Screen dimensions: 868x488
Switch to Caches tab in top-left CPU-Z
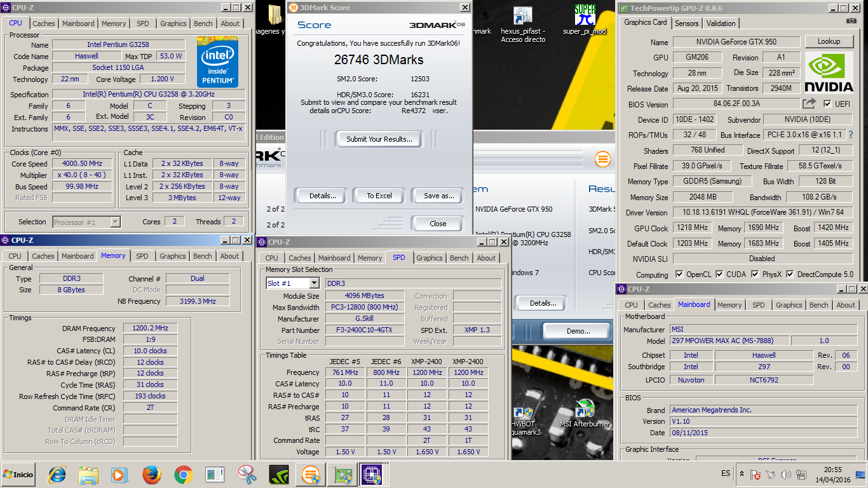click(44, 24)
